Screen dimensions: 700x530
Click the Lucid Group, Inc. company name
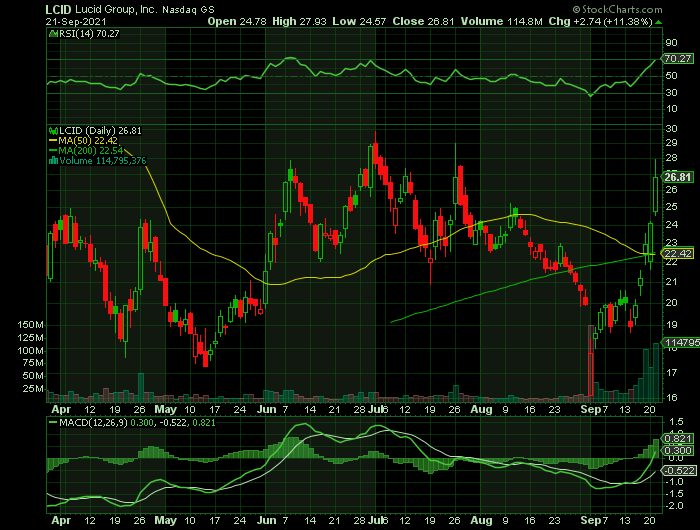(116, 9)
